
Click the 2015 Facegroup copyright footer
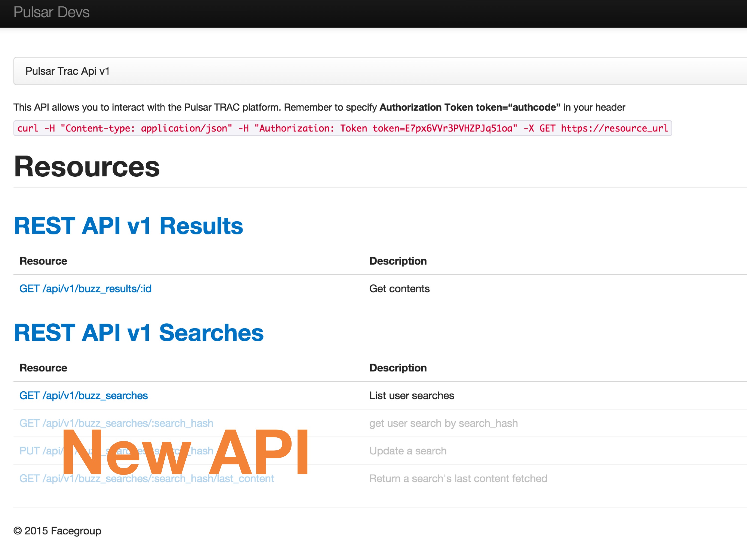coord(57,531)
